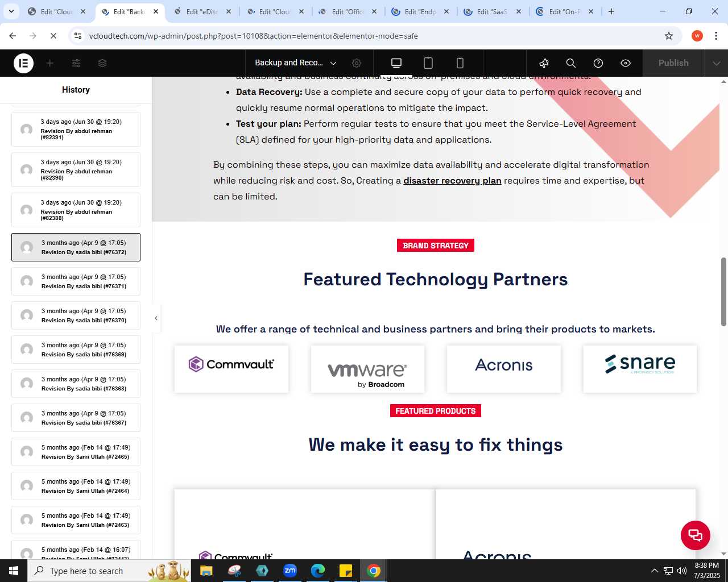
Task: Switch to the Edit "eDisc" browser tab
Action: pyautogui.click(x=202, y=11)
